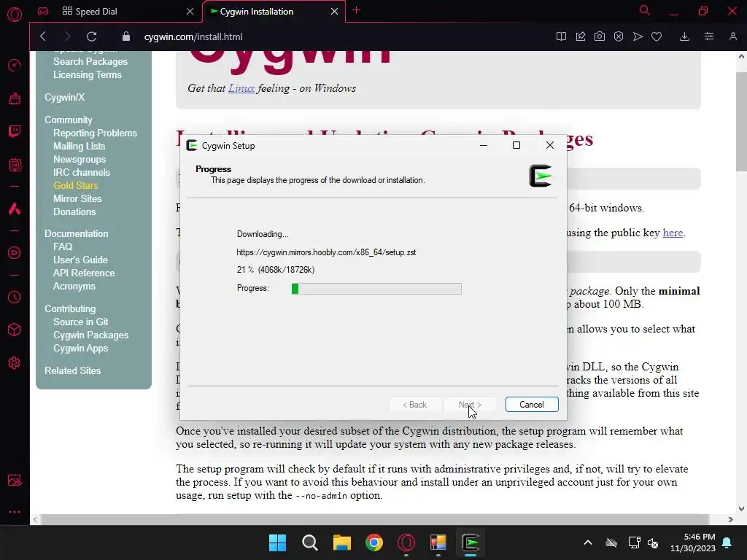Open File Explorer from taskbar
Screen dimensions: 747x560
pyautogui.click(x=341, y=542)
